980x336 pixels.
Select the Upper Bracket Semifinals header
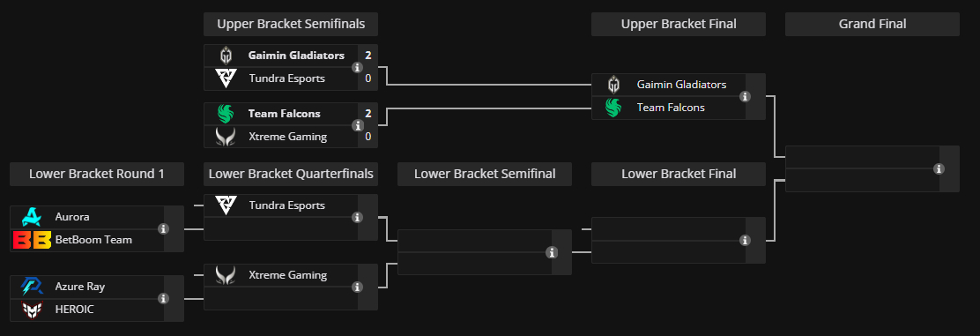pyautogui.click(x=291, y=24)
